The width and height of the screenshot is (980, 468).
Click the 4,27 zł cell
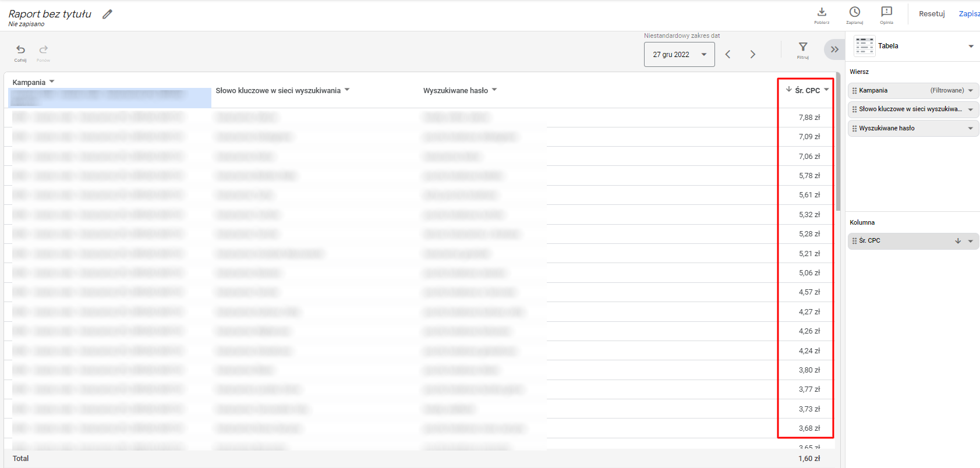(x=809, y=312)
